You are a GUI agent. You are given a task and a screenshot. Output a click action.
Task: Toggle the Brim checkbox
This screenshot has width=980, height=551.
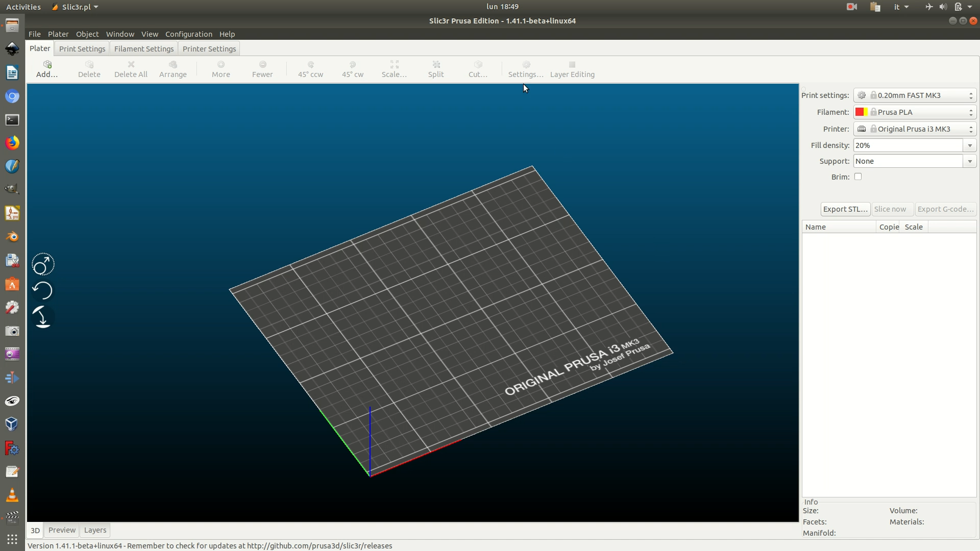pos(858,177)
